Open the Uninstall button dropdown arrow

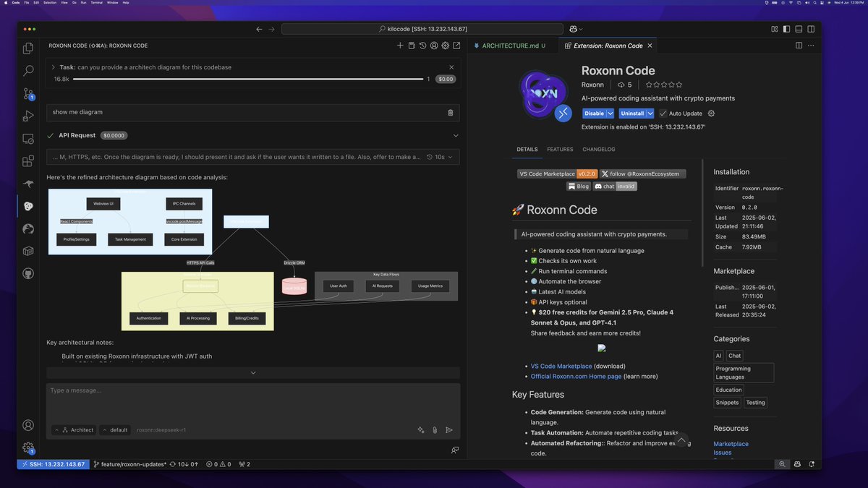(x=651, y=114)
